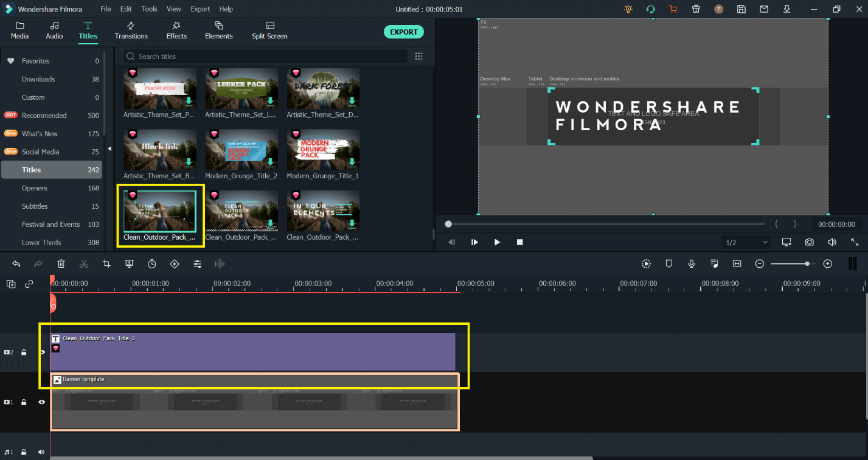Select the Downloads category
The width and height of the screenshot is (868, 460).
point(52,79)
